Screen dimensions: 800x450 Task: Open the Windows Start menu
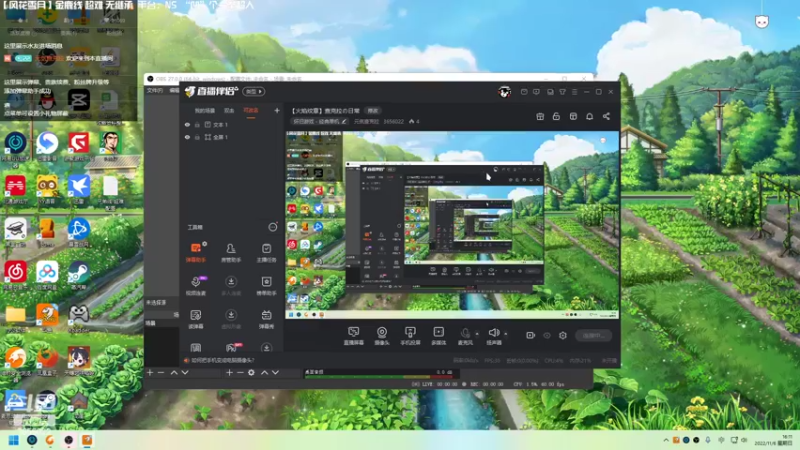14,440
